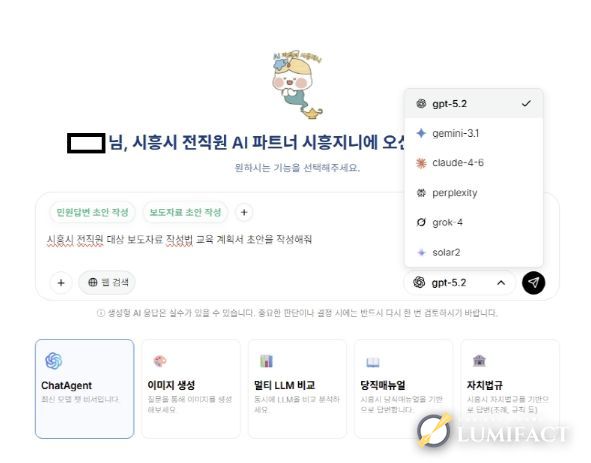Click the send arrow button

point(533,283)
